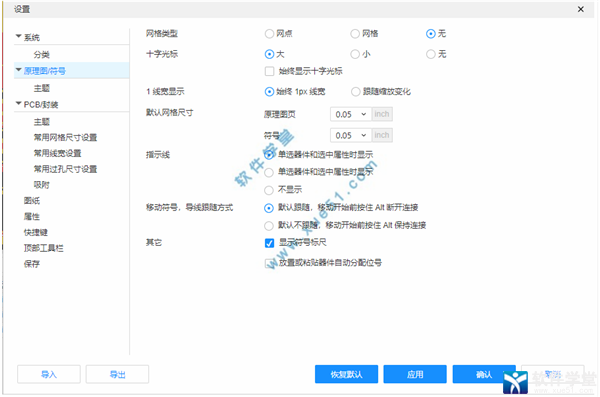This screenshot has height=397, width=600.
Task: Open 主题 under PCB/封装
Action: point(42,122)
